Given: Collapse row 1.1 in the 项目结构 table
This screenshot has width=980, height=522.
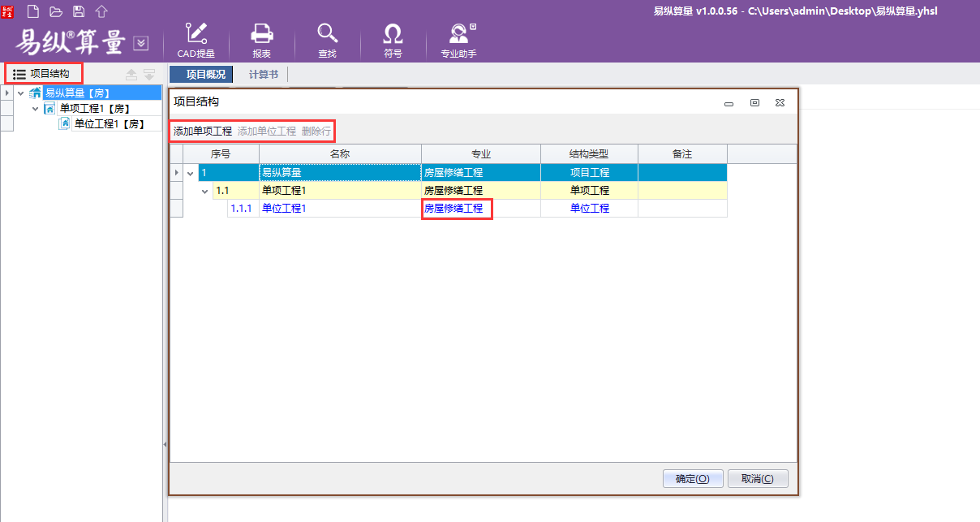Looking at the screenshot, I should [205, 191].
